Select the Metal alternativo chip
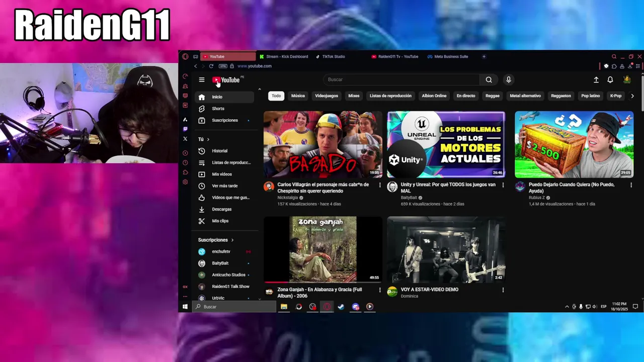Viewport: 644px width, 362px height. click(x=525, y=96)
